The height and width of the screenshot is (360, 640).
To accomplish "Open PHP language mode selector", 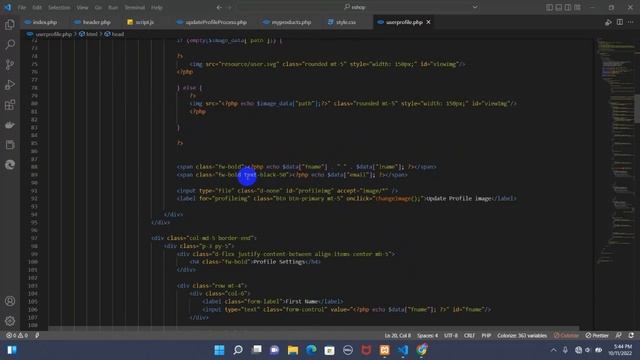I will tap(486, 336).
